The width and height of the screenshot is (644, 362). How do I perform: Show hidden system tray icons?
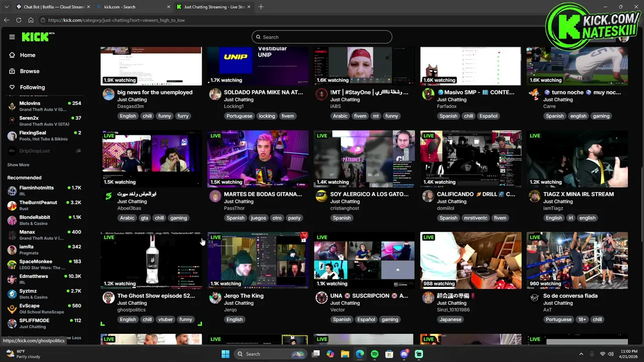point(581,354)
